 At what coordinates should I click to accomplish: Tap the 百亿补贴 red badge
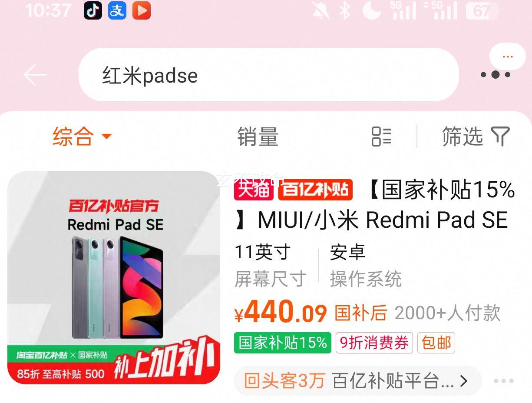click(x=315, y=190)
